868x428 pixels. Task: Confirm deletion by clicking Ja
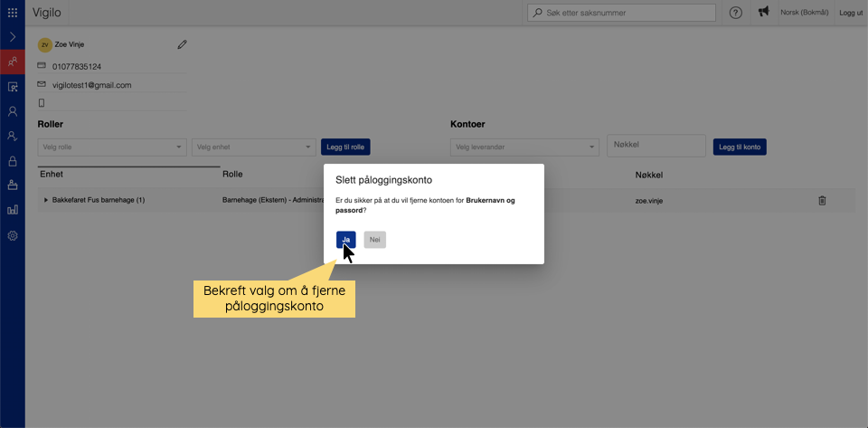(345, 240)
